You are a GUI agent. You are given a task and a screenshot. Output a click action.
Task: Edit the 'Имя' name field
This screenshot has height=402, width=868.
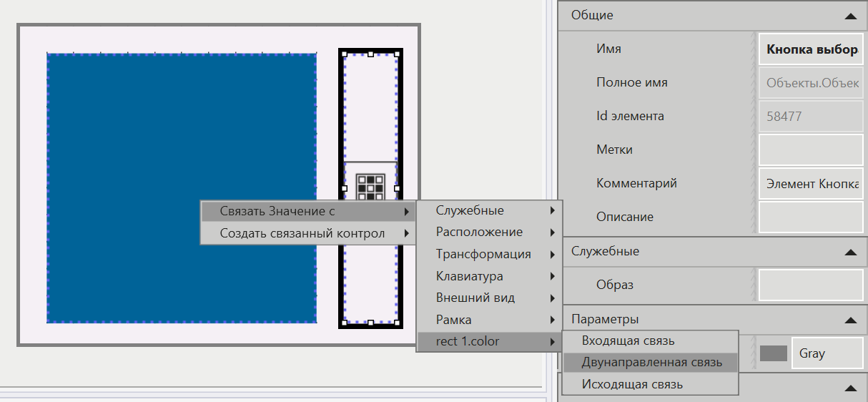(x=810, y=50)
